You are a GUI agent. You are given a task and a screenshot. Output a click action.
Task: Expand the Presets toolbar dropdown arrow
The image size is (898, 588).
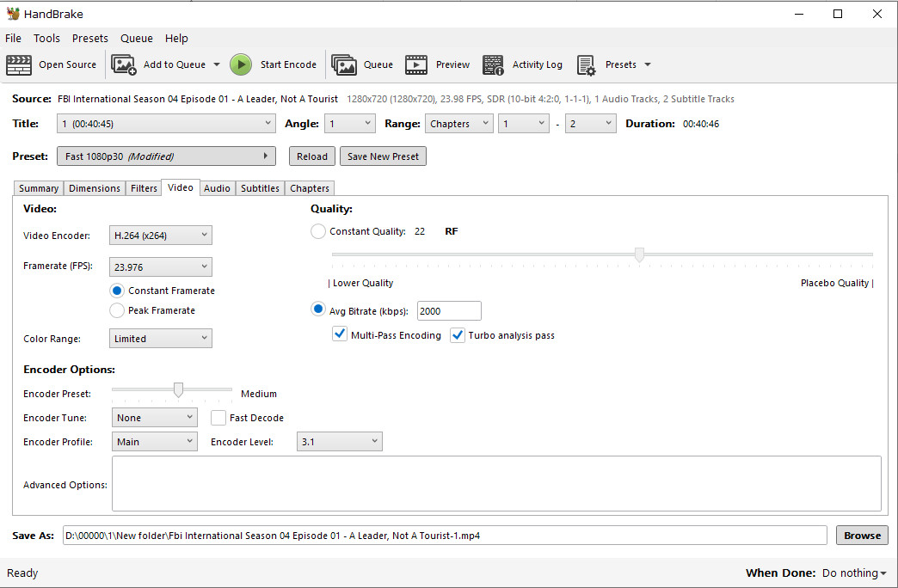point(648,64)
